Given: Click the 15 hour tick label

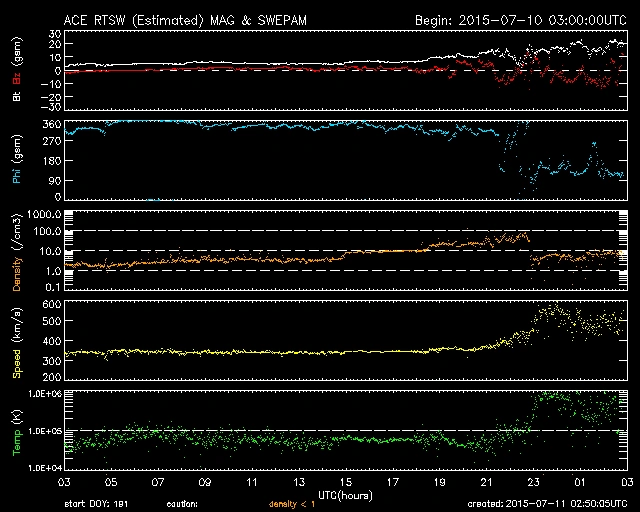Looking at the screenshot, I should coord(346,482).
